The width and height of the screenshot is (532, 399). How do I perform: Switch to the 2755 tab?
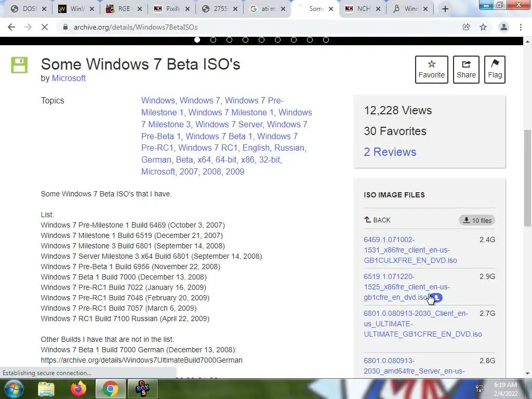(220, 9)
